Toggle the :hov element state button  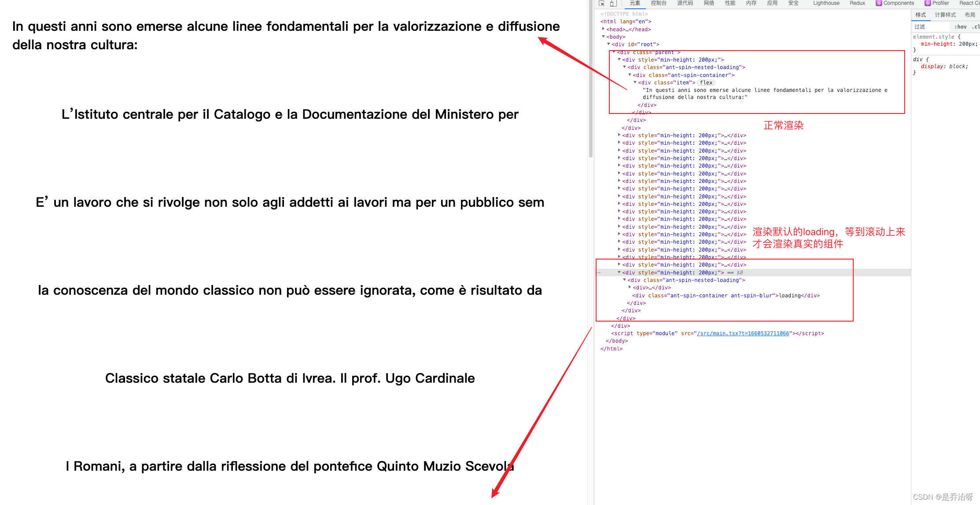[x=960, y=27]
